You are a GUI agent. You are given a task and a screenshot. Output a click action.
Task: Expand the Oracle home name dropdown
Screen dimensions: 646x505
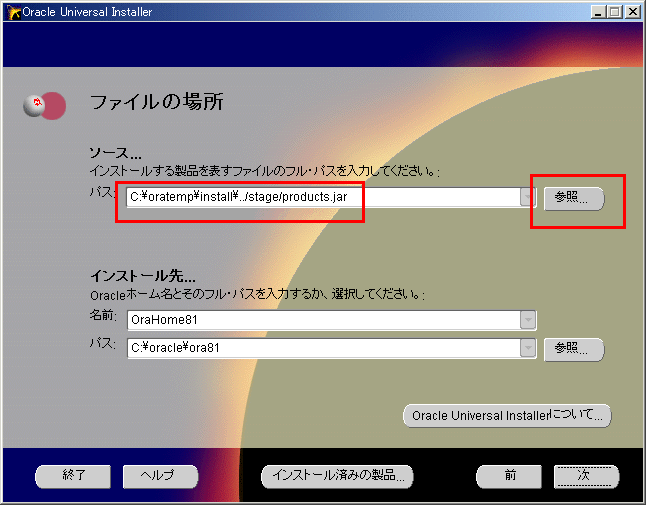(528, 320)
